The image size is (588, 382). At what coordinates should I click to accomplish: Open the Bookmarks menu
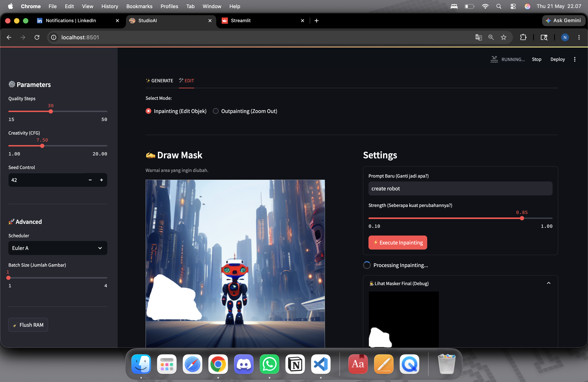coord(139,6)
